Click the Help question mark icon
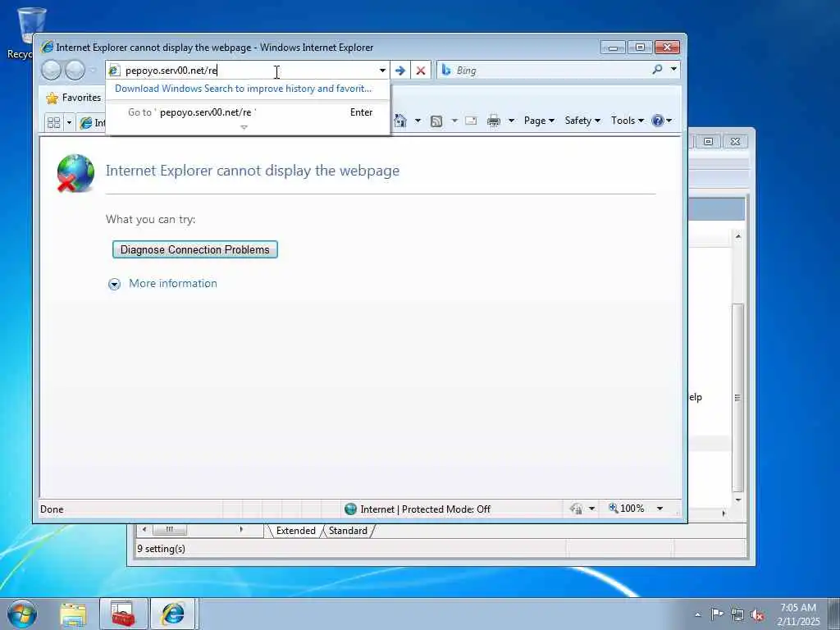Screen dimensions: 840x630 657,121
